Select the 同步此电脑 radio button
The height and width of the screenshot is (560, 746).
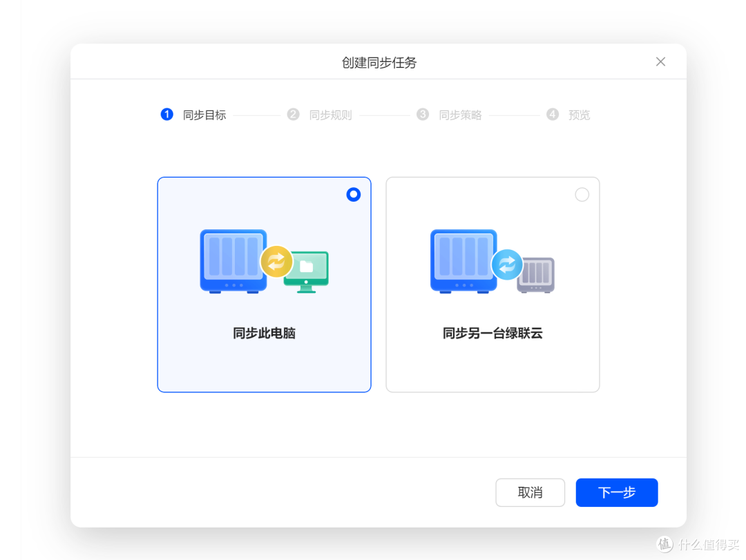354,195
